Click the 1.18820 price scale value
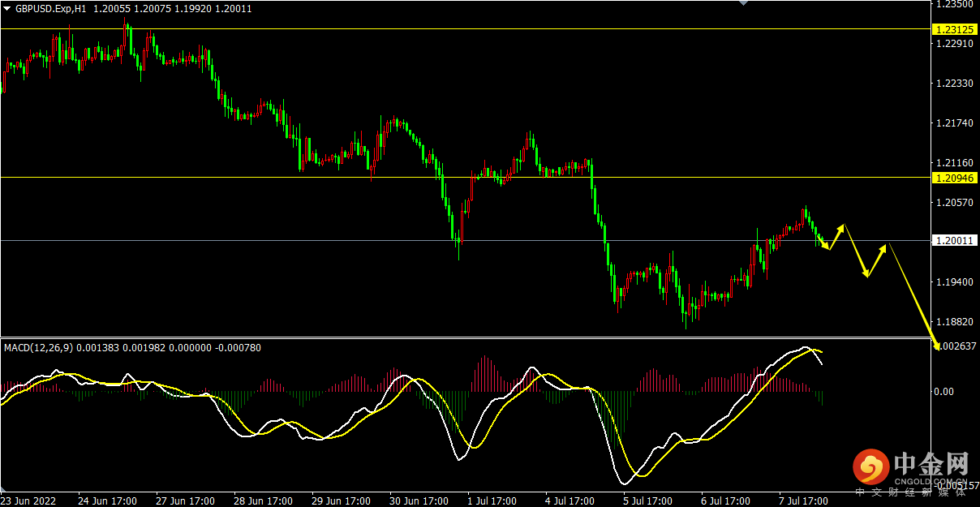The image size is (980, 507). tap(954, 322)
